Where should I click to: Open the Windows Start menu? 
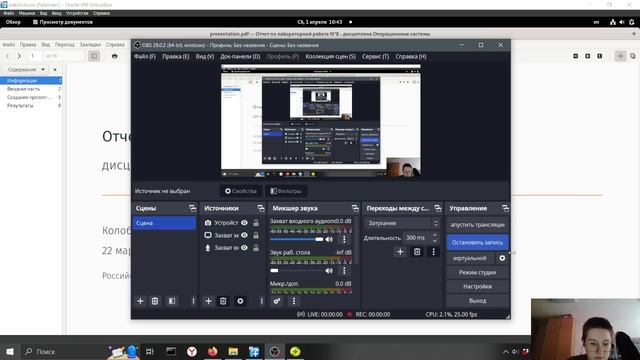point(10,351)
